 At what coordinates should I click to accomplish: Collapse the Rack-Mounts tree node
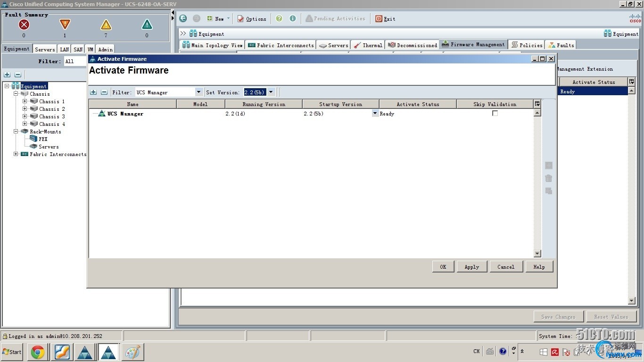coord(16,132)
